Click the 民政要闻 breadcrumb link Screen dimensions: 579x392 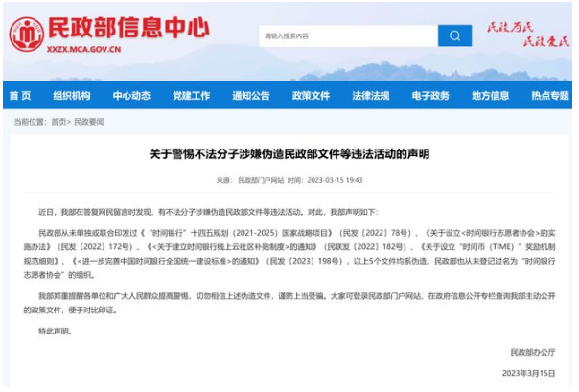[88, 122]
